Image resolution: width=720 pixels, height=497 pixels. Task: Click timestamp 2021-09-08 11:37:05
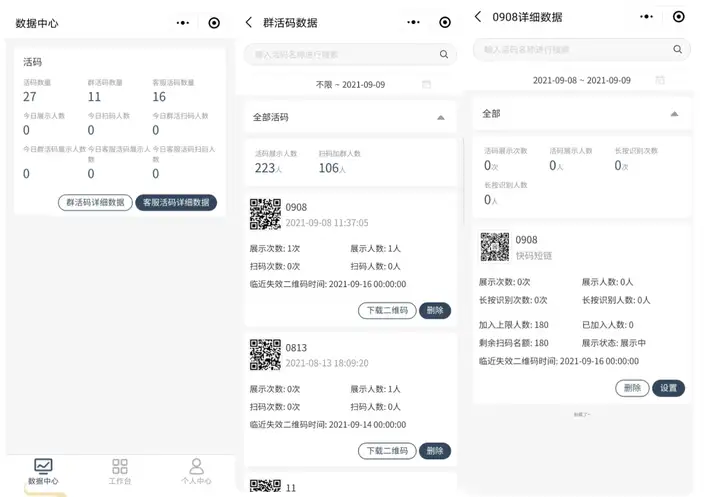coord(327,223)
